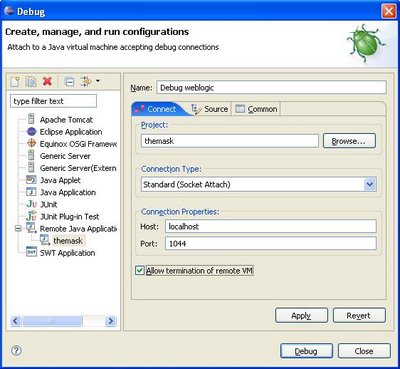Click the JUnit icon in tree

(32, 204)
